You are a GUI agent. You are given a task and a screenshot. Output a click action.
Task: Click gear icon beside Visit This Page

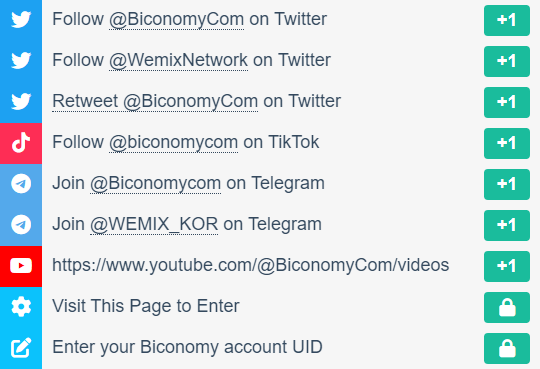pos(21,306)
